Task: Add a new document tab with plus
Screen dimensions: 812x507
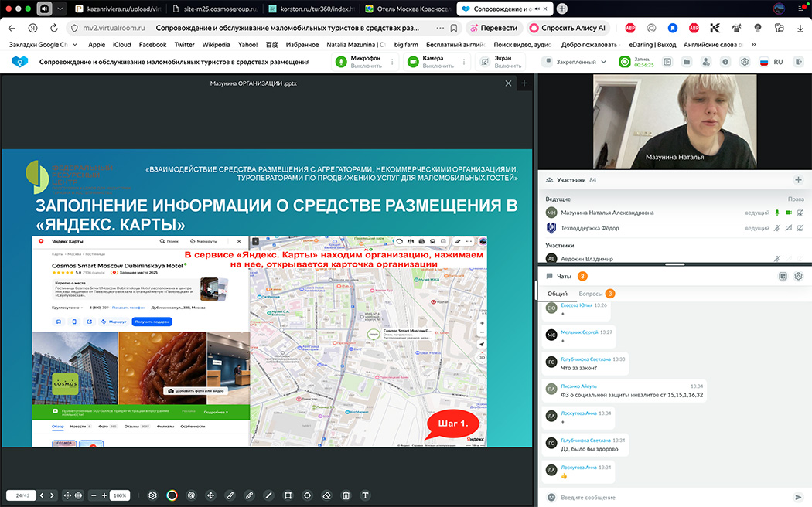Action: pyautogui.click(x=524, y=83)
